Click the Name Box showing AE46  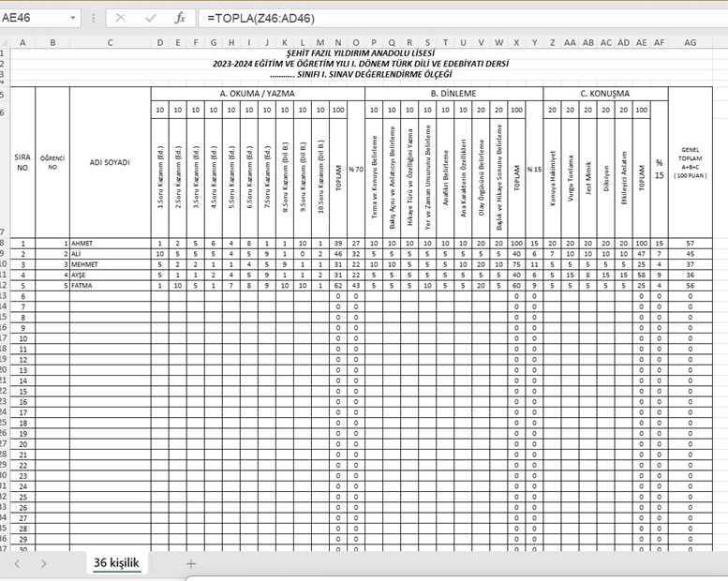[35, 18]
